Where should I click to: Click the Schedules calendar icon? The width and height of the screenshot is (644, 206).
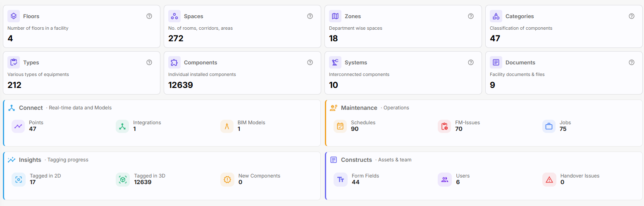coord(340,126)
